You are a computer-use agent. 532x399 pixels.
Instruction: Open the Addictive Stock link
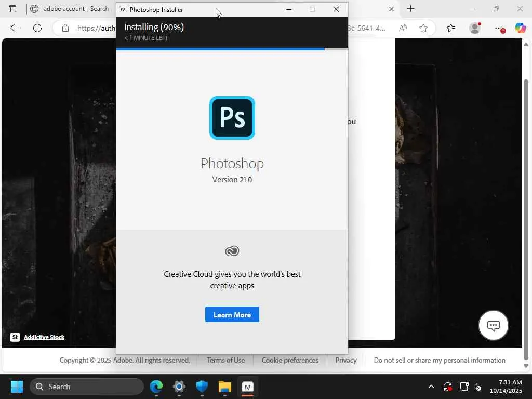tap(44, 337)
